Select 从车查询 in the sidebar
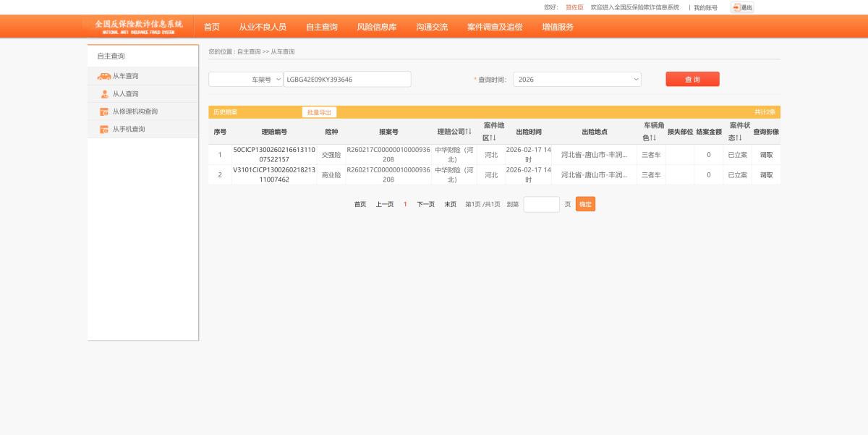Image resolution: width=868 pixels, height=435 pixels. click(x=125, y=76)
